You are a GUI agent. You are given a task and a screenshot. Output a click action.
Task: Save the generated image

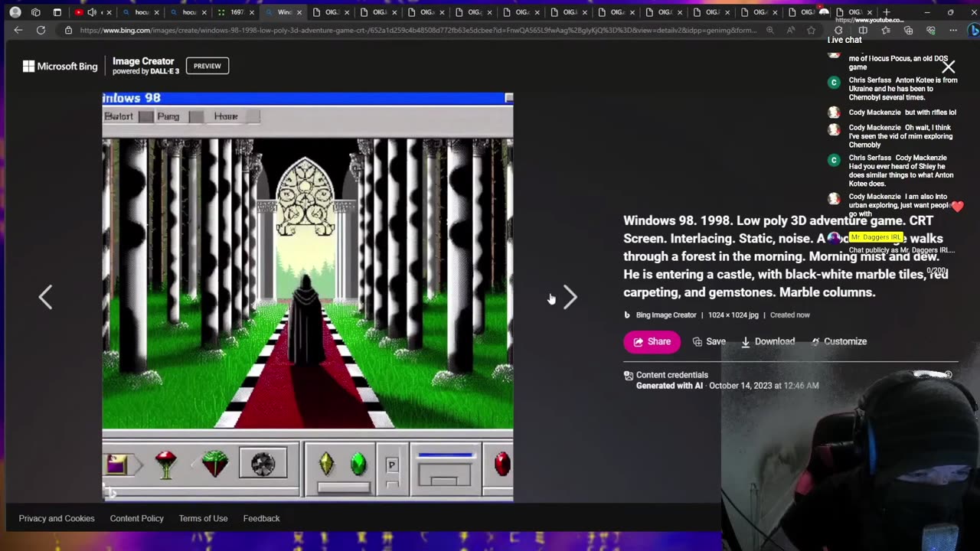click(709, 341)
